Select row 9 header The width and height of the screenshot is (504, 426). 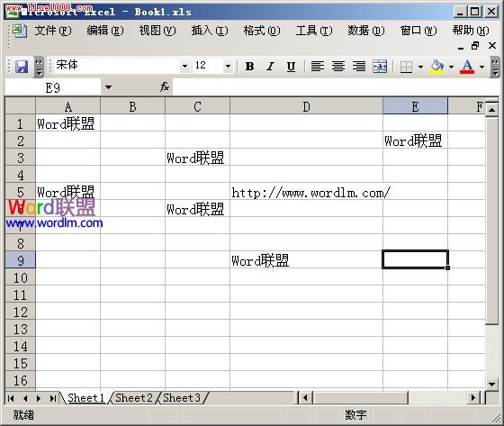(20, 260)
